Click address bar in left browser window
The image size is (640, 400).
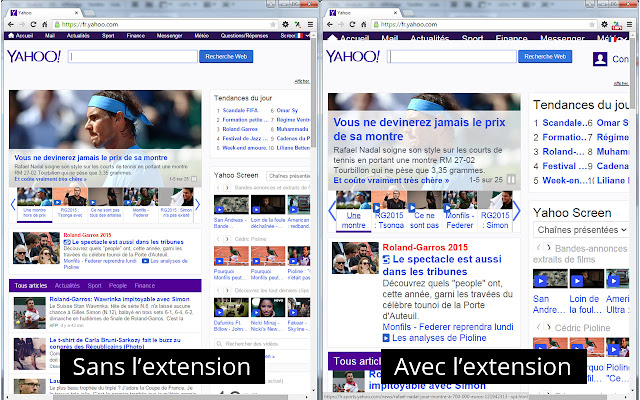165,24
